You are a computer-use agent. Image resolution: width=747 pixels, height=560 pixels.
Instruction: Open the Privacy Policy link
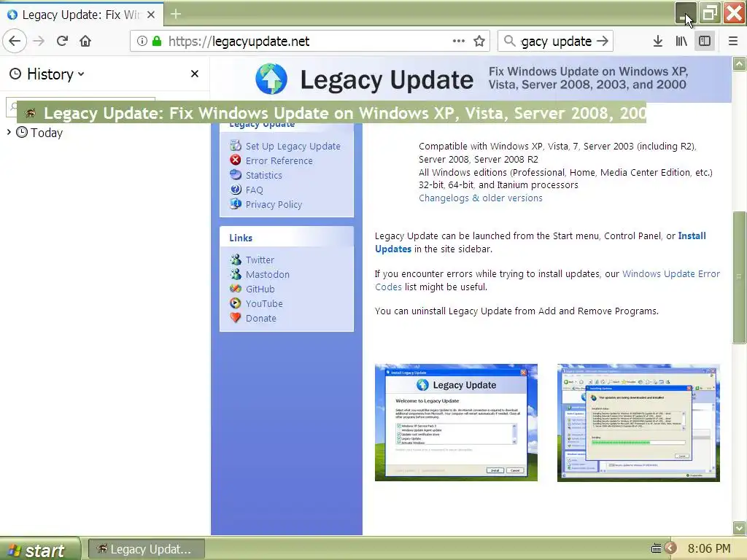tap(274, 204)
